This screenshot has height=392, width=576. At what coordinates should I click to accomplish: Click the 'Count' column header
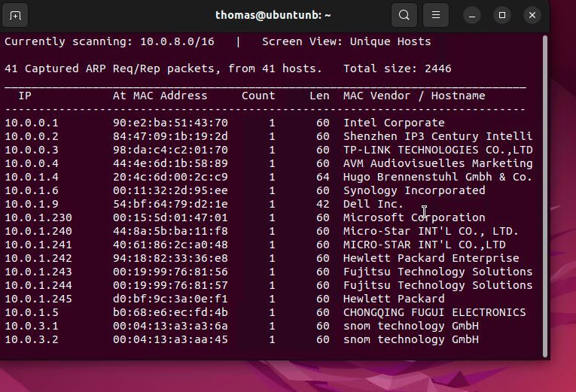click(258, 96)
